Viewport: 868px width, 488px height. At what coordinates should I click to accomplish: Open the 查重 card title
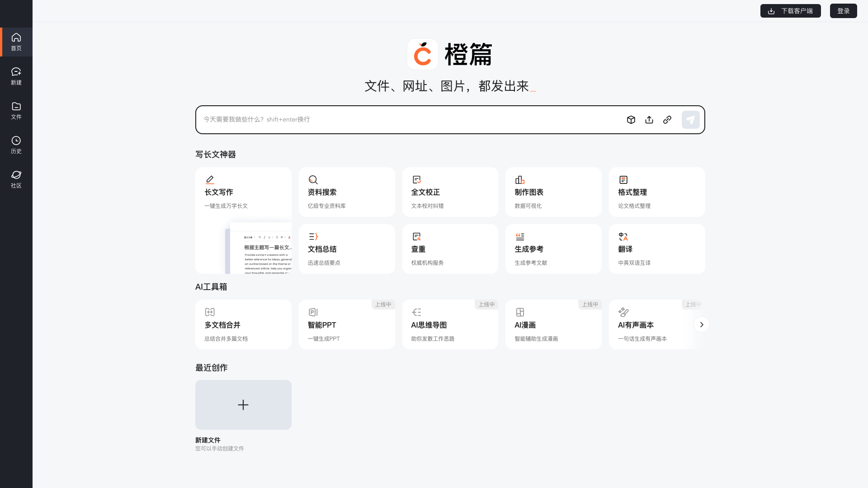coord(418,249)
